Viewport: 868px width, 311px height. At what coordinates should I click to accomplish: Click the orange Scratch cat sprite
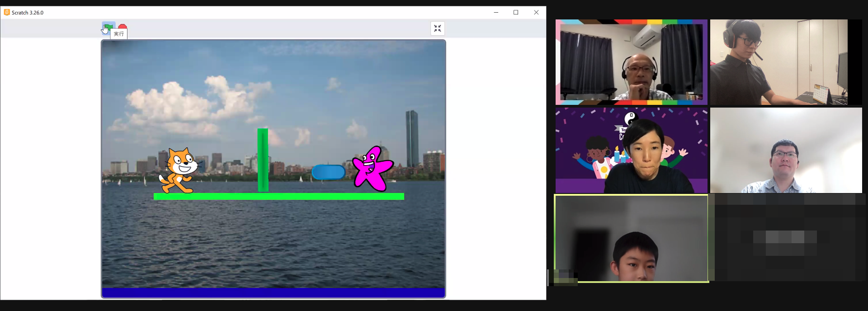tap(180, 171)
